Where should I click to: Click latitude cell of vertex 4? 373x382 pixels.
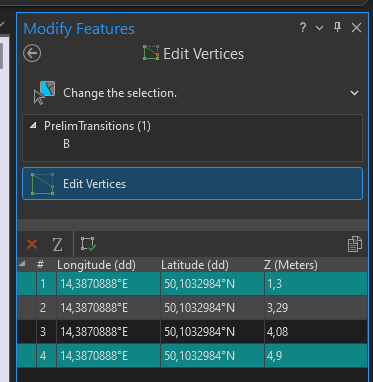pyautogui.click(x=212, y=356)
